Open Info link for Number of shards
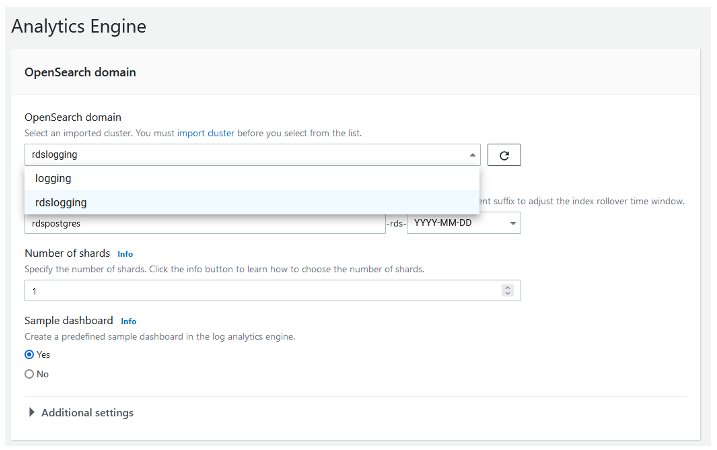 click(x=125, y=254)
